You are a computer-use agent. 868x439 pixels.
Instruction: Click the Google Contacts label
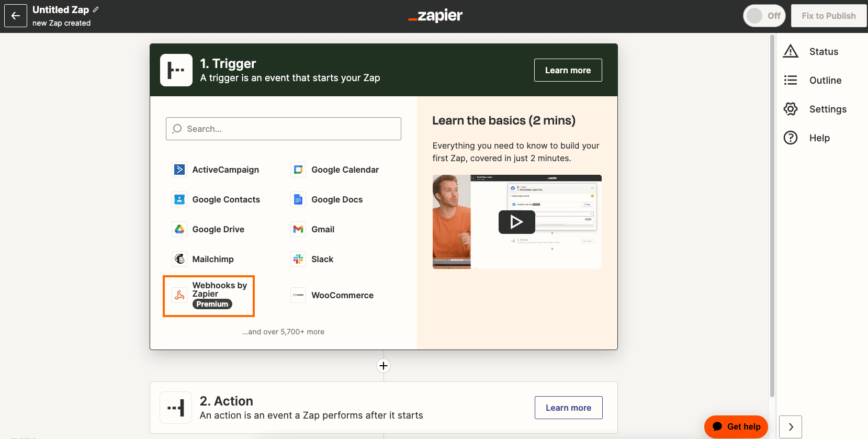226,199
